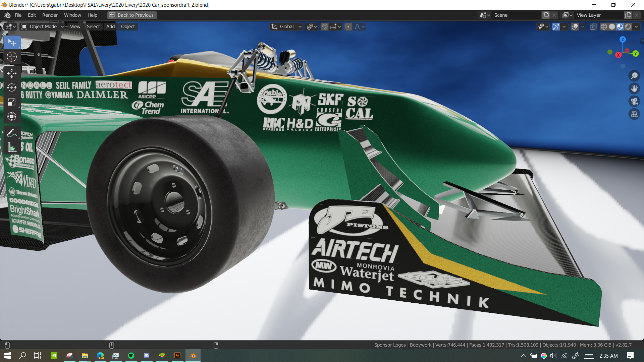Viewport: 644px width, 362px height.
Task: Expand viewport shading options arrow
Action: [x=636, y=27]
